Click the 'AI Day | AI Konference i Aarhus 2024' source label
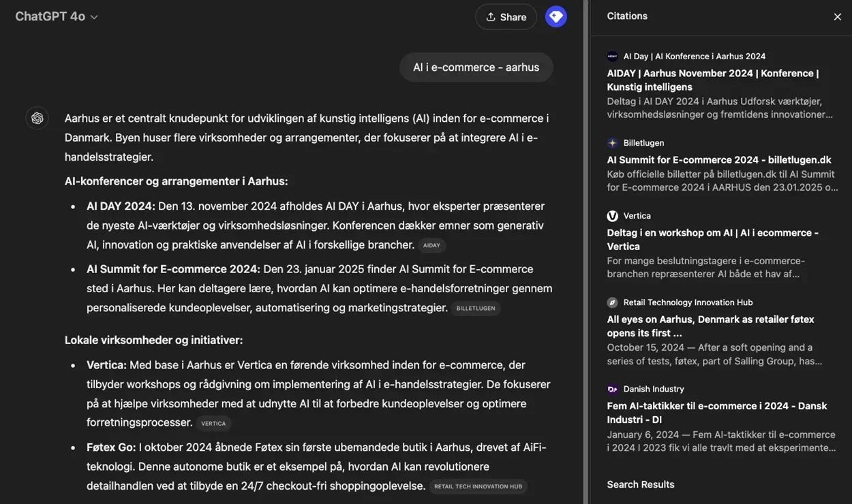852x504 pixels. [x=694, y=57]
